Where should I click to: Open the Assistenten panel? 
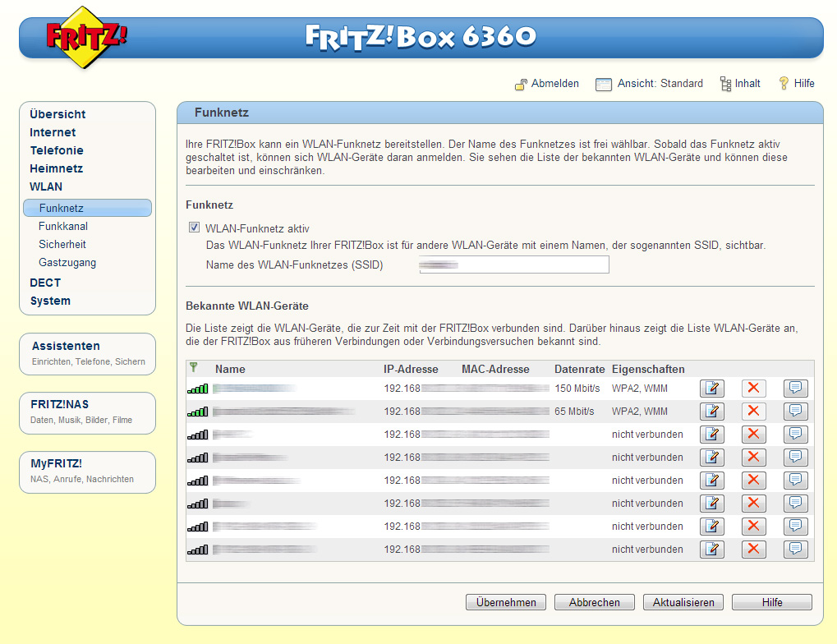(x=88, y=353)
